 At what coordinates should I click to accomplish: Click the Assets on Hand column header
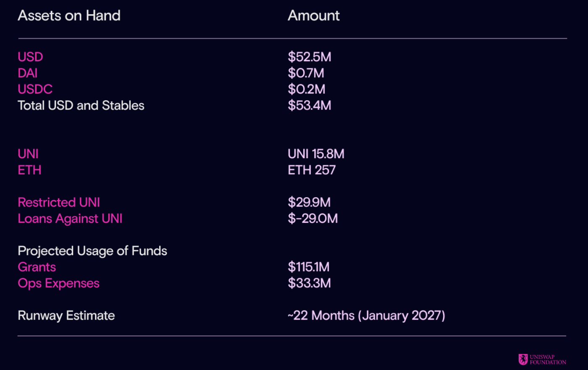click(x=69, y=16)
